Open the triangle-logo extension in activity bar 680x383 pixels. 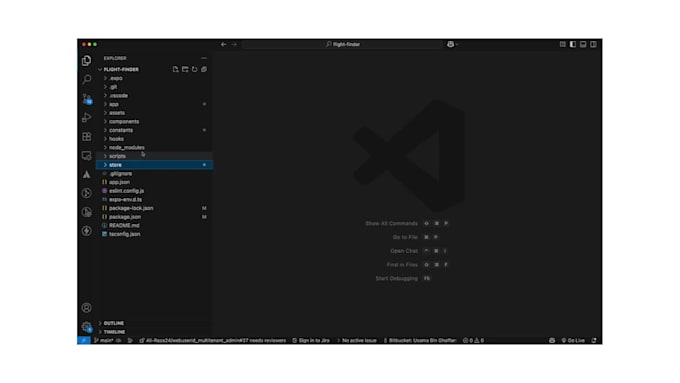pyautogui.click(x=87, y=174)
